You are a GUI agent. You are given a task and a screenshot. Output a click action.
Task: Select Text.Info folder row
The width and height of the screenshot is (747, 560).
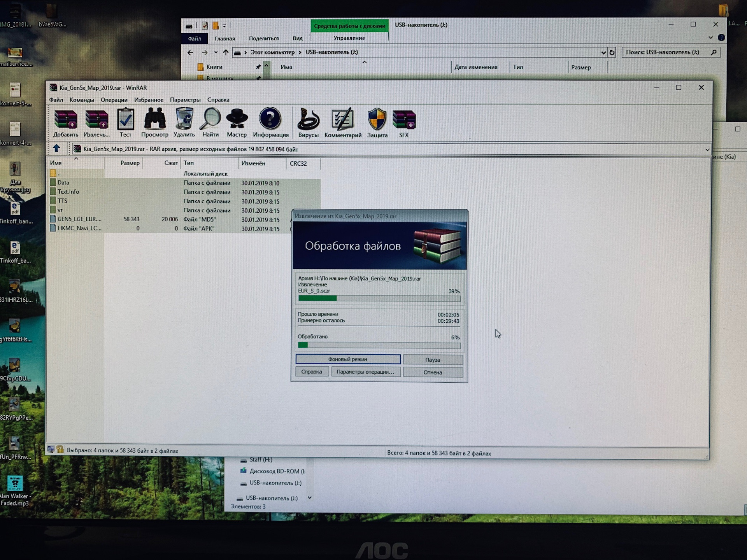click(x=185, y=192)
